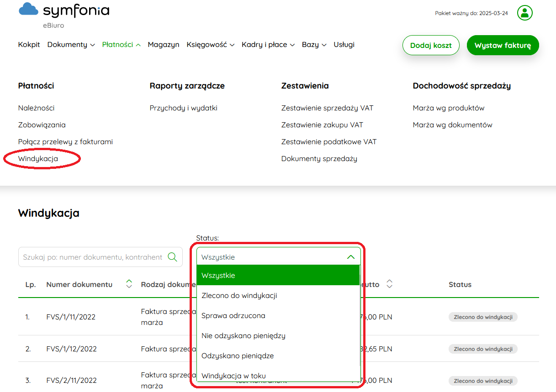Select Wszystkie option in status list

tap(278, 276)
